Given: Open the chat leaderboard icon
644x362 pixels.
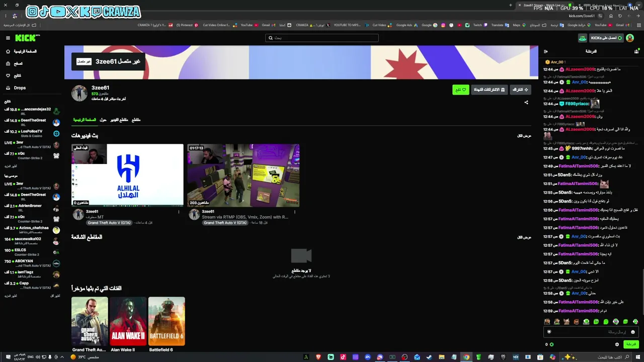Looking at the screenshot, I should point(636,51).
